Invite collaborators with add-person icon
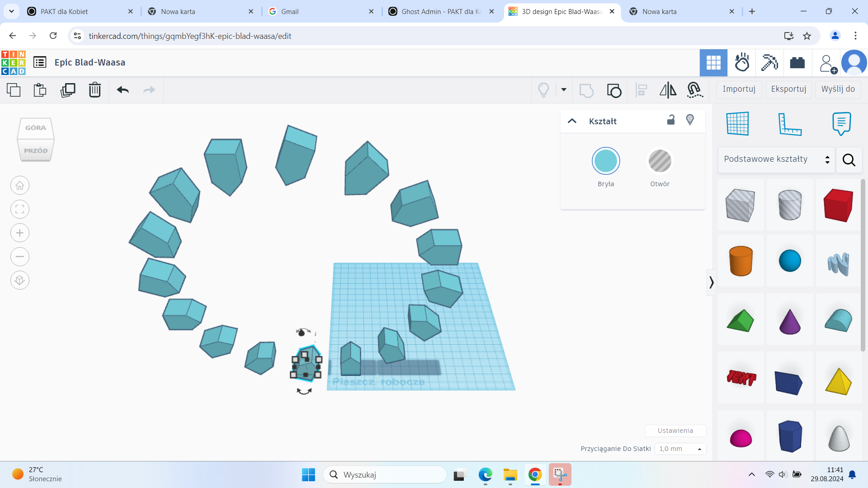Screen dimensions: 868x488 pyautogui.click(x=828, y=64)
